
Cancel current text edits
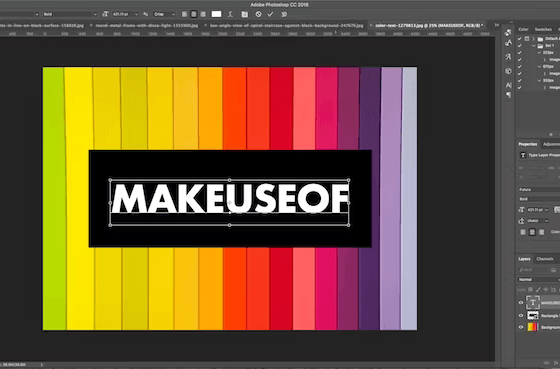(x=258, y=14)
